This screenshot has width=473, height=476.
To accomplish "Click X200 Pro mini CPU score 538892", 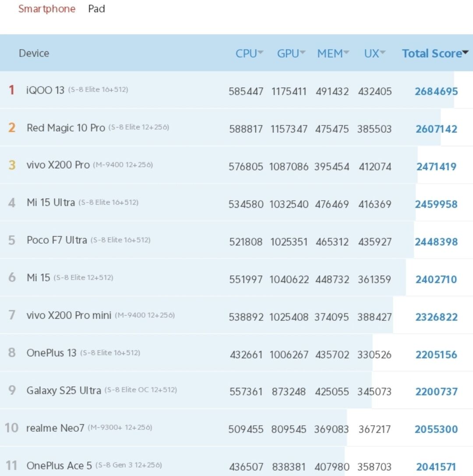I will point(246,317).
